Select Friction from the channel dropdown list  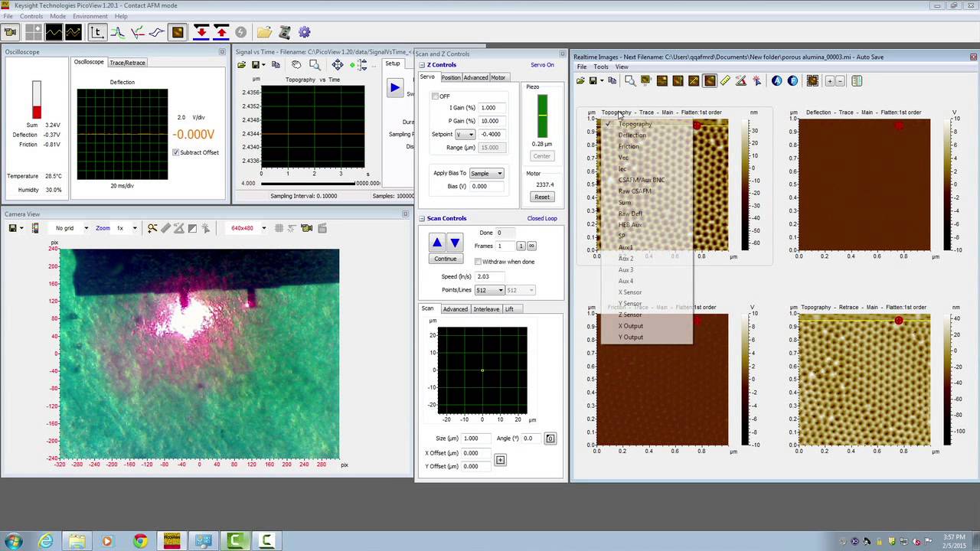pos(629,146)
